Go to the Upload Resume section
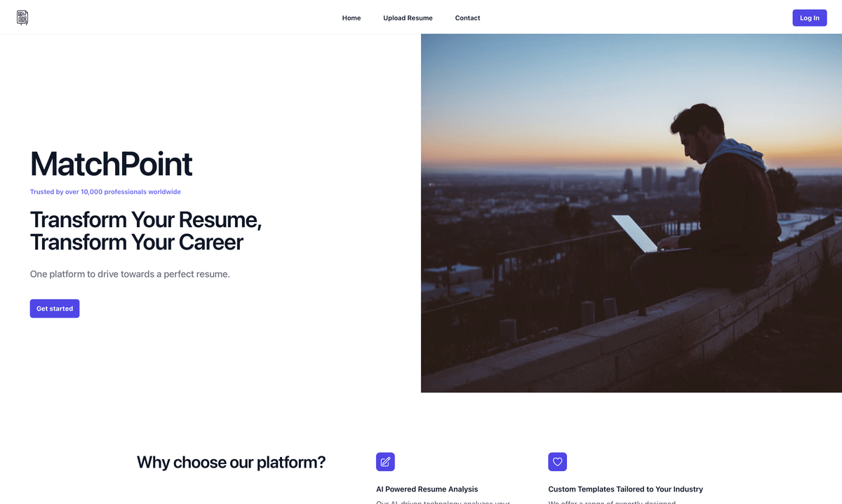 (x=408, y=18)
